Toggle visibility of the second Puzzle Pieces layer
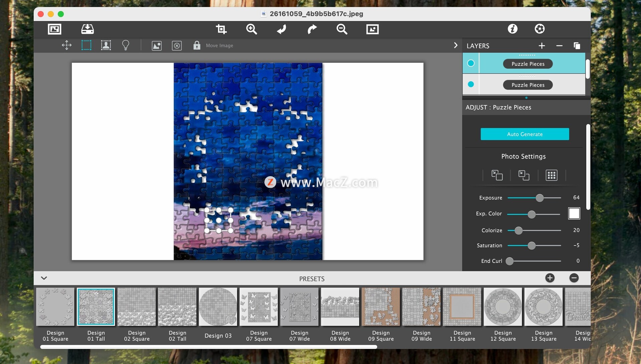641x364 pixels. tap(471, 84)
